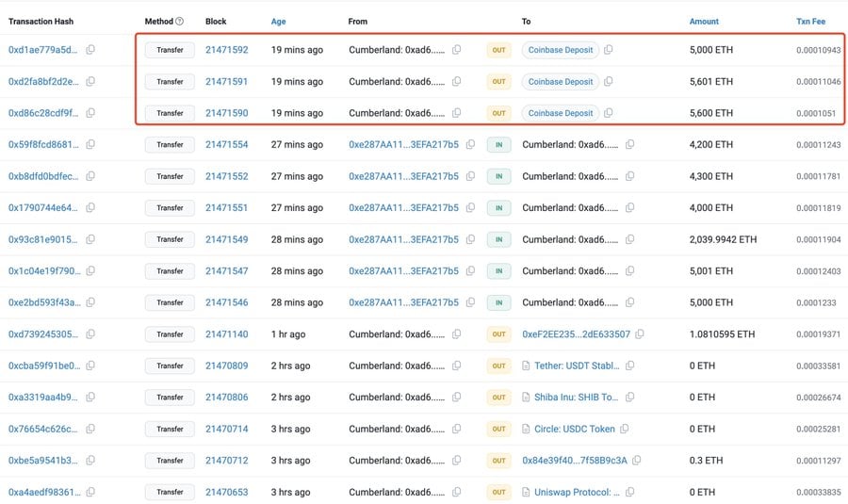Click the Txn Fee column header
This screenshot has height=504, width=848.
[810, 21]
